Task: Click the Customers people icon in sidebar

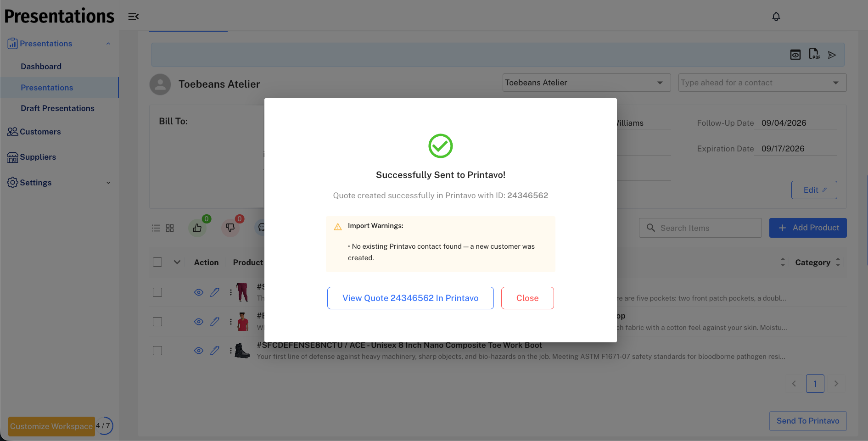Action: tap(12, 132)
